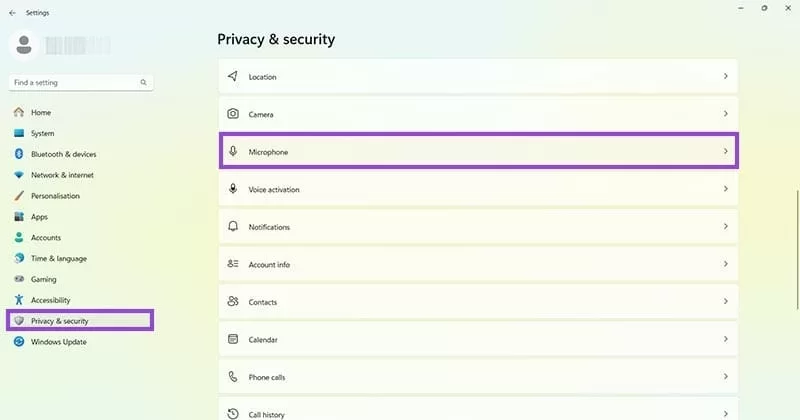
Task: Open the Voice activation settings row
Action: (478, 189)
